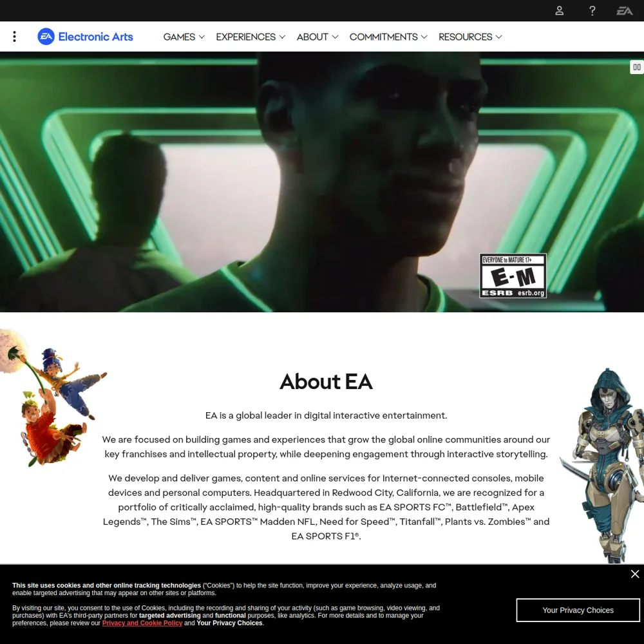Open the Resources menu
Image resolution: width=644 pixels, height=644 pixels.
click(470, 37)
